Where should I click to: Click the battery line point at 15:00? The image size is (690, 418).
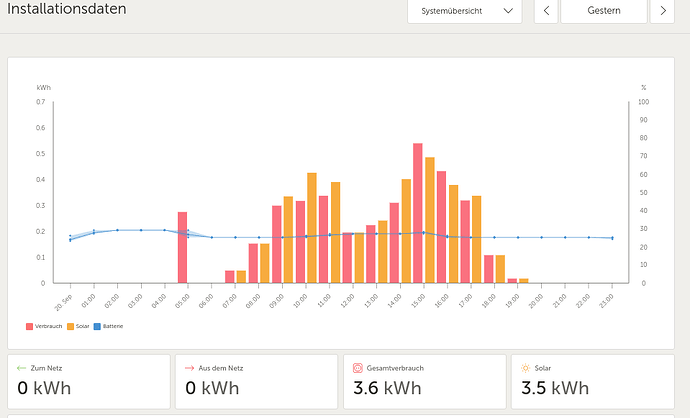coord(423,232)
